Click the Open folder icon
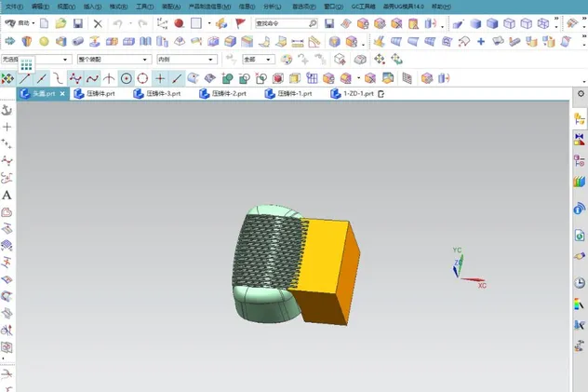Viewport: 588px width, 392px height. (x=60, y=23)
